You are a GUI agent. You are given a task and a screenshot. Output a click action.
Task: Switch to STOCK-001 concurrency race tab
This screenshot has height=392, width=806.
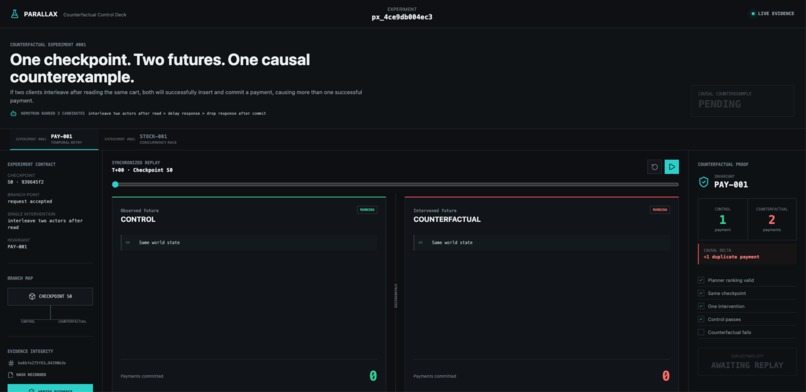click(142, 139)
